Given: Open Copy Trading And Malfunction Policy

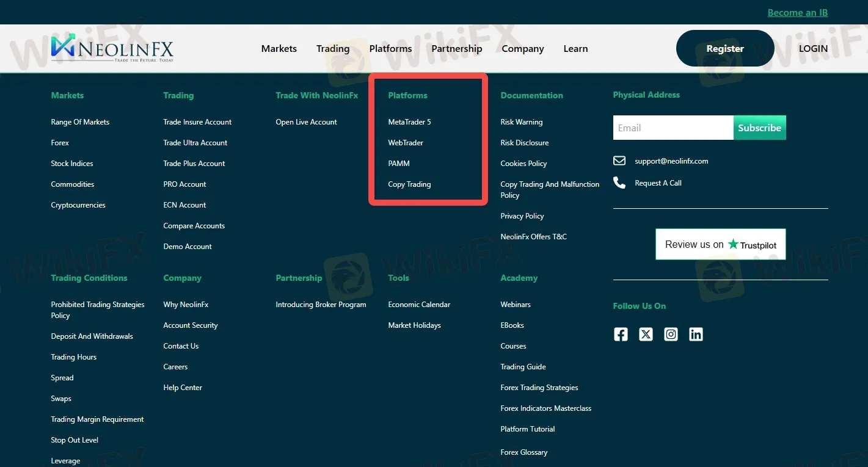Looking at the screenshot, I should click(550, 190).
